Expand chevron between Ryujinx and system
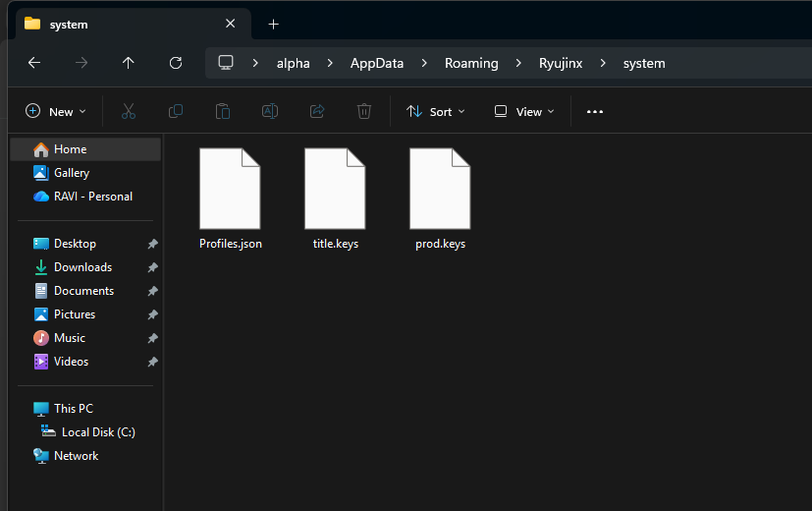Viewport: 812px width, 511px height. tap(603, 63)
